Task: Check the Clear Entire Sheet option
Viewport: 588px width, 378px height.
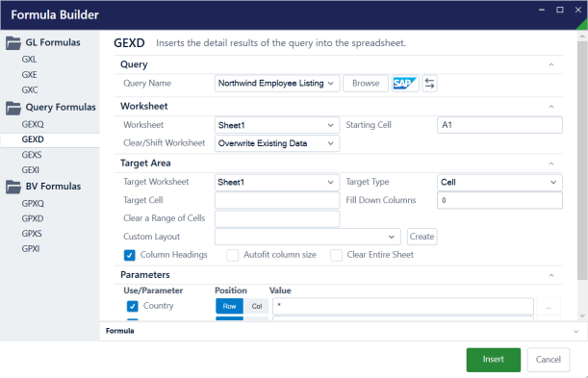Action: [336, 255]
